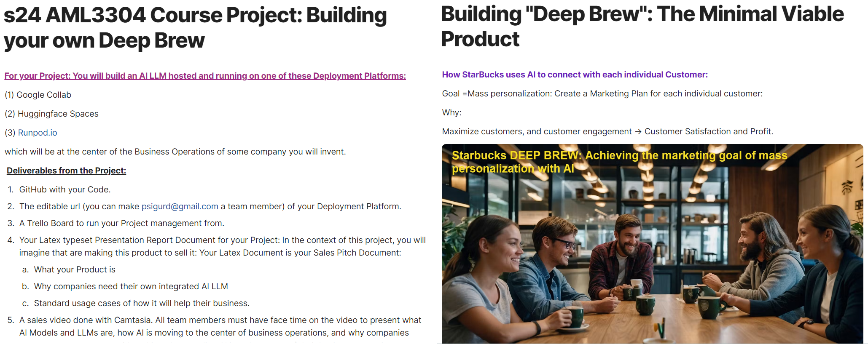Click the psigurd@gmail.com email link
The height and width of the screenshot is (344, 868).
[x=180, y=206]
